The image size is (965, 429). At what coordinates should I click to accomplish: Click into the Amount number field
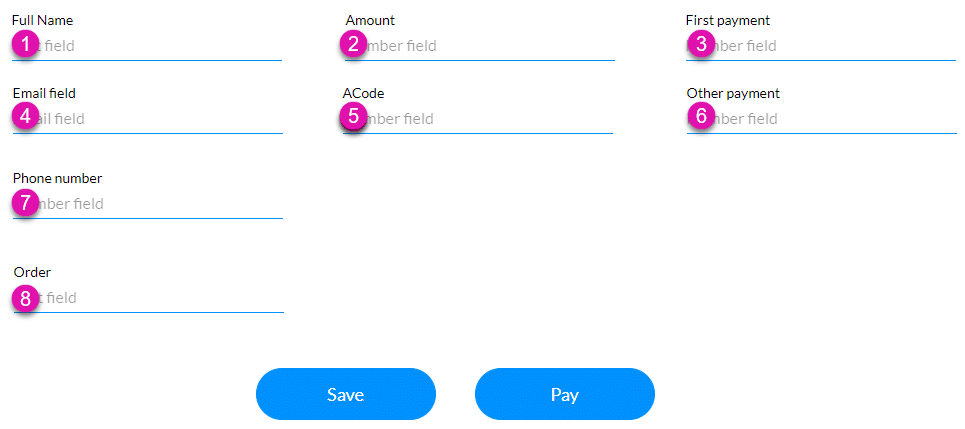click(490, 46)
